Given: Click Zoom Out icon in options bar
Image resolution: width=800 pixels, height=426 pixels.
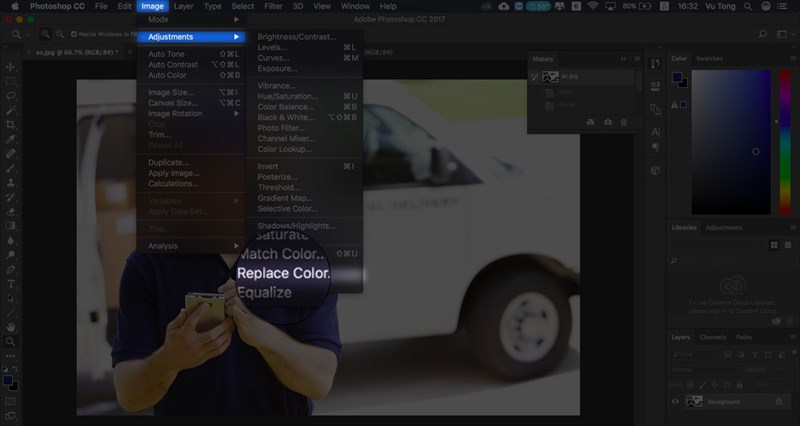Looking at the screenshot, I should pyautogui.click(x=60, y=34).
